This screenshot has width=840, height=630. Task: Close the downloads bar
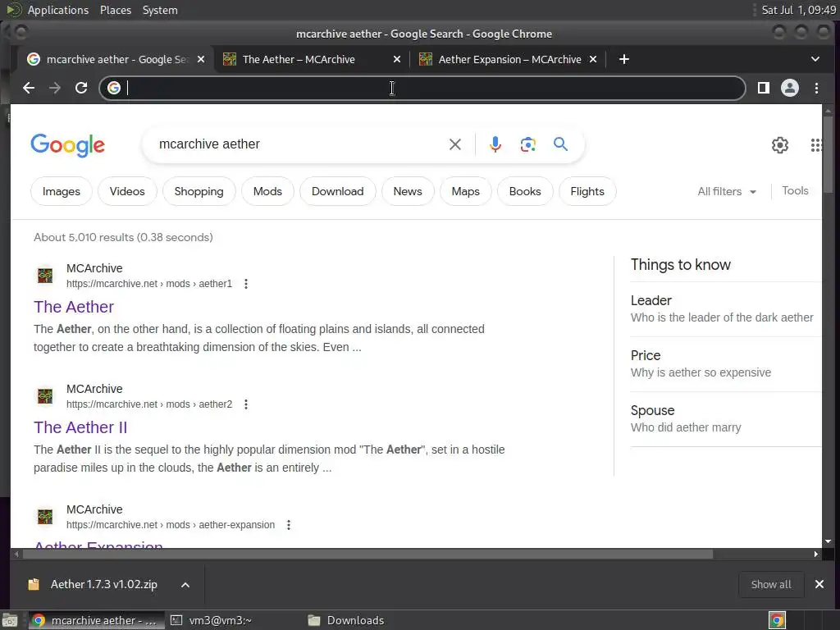(819, 584)
